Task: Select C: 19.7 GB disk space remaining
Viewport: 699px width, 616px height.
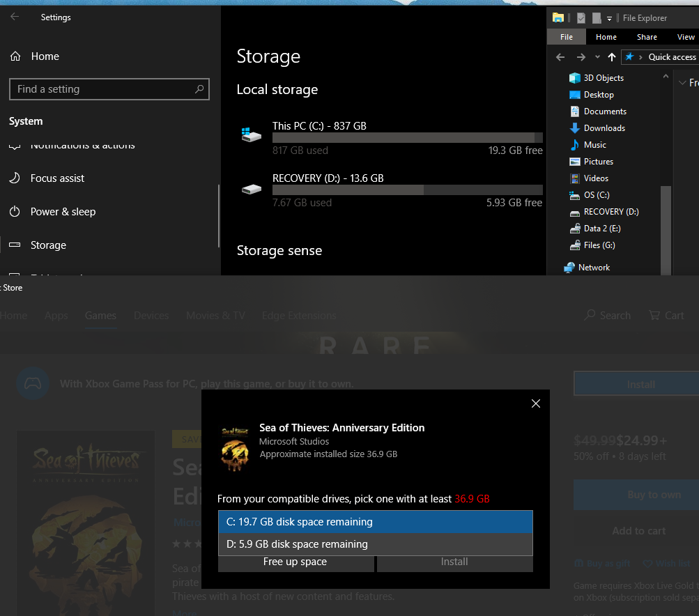Action: (x=376, y=522)
